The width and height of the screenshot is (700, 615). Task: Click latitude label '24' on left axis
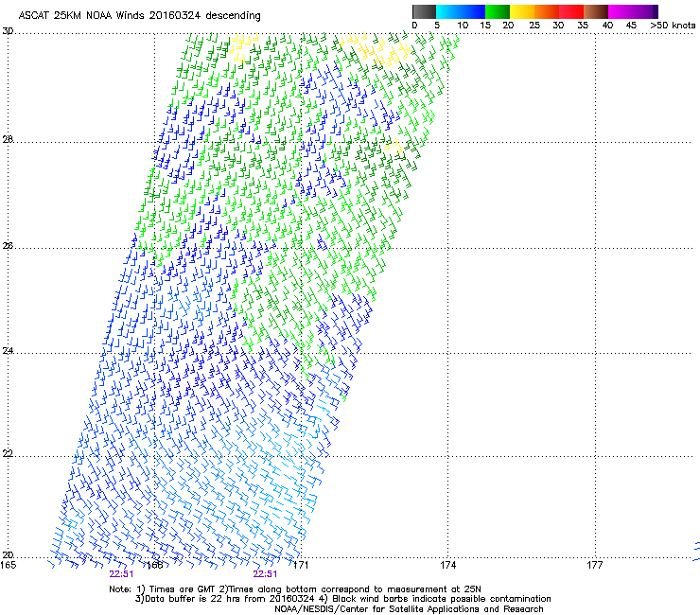tap(8, 351)
